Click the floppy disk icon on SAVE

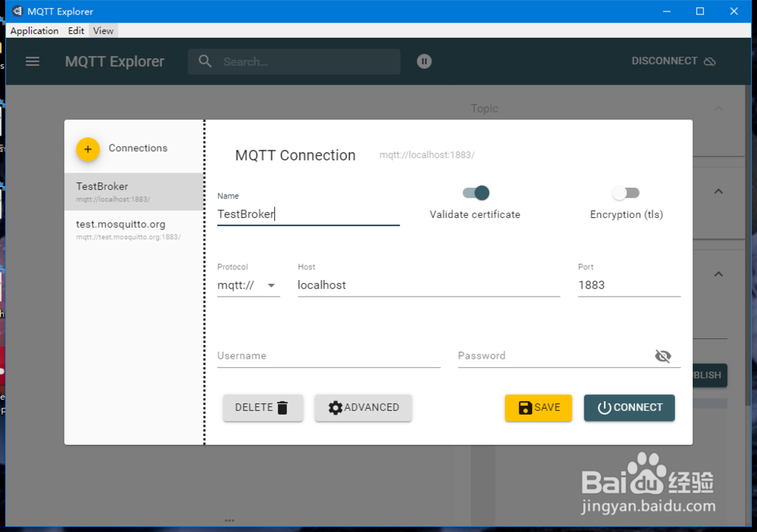[525, 408]
